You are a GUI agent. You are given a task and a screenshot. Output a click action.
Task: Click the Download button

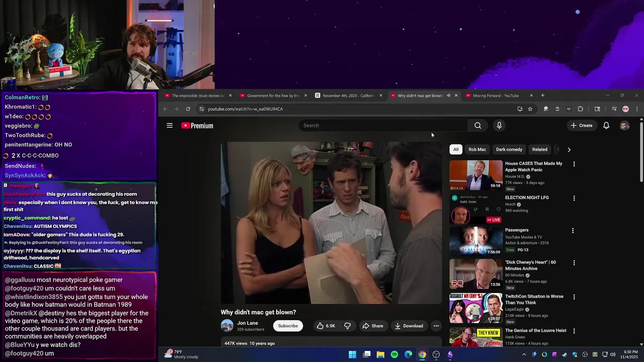pos(409,326)
